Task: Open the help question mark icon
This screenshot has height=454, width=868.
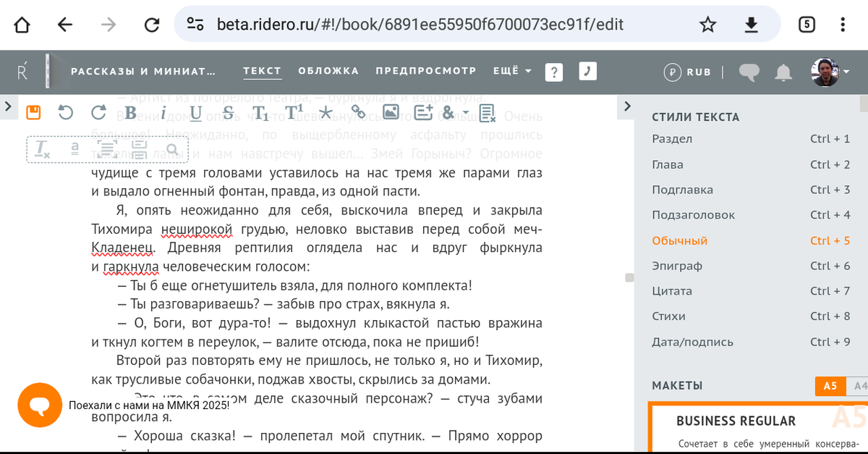Action: (554, 72)
